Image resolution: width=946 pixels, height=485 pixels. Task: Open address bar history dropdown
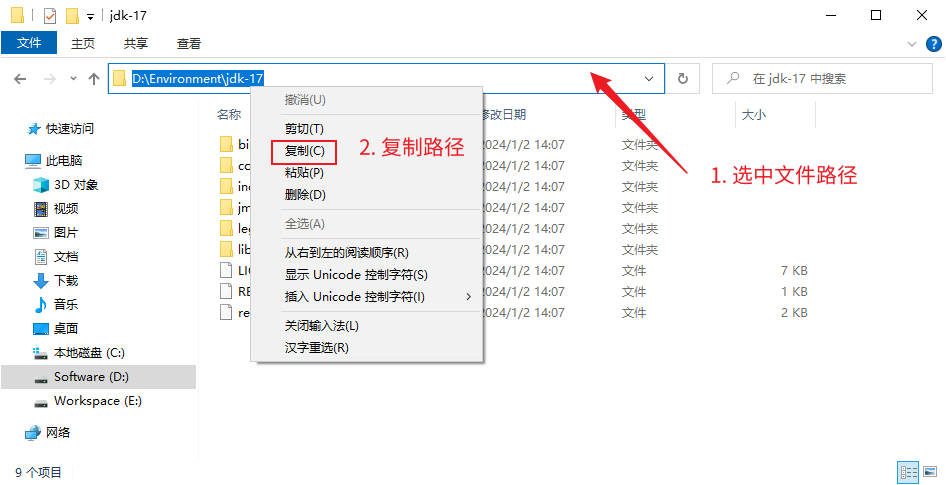coord(649,79)
